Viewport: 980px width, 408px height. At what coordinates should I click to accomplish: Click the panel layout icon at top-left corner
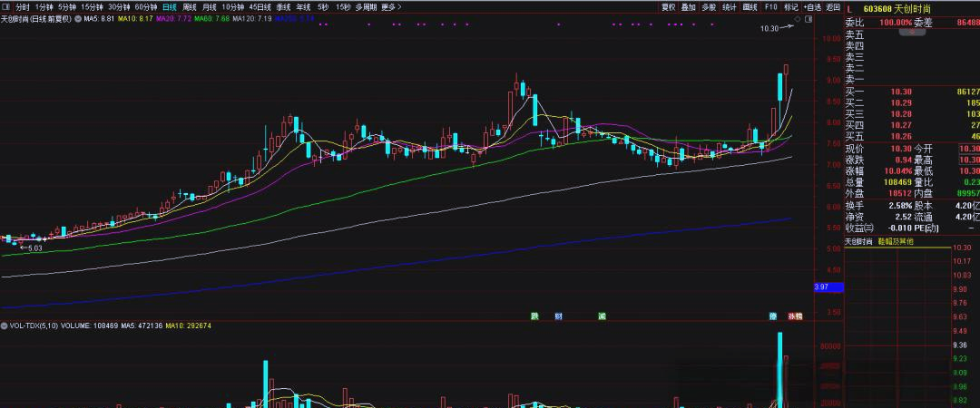tap(7, 7)
